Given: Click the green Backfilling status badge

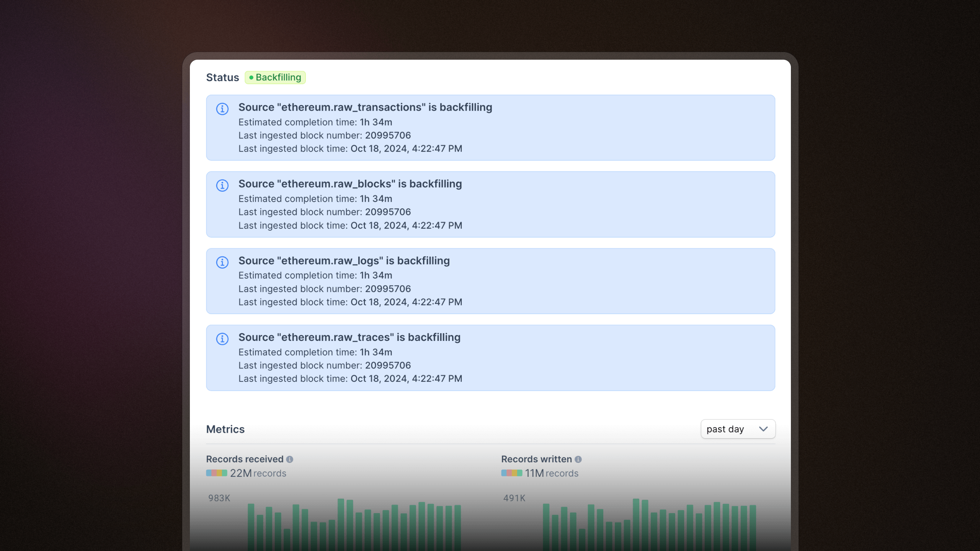Looking at the screenshot, I should [x=275, y=77].
